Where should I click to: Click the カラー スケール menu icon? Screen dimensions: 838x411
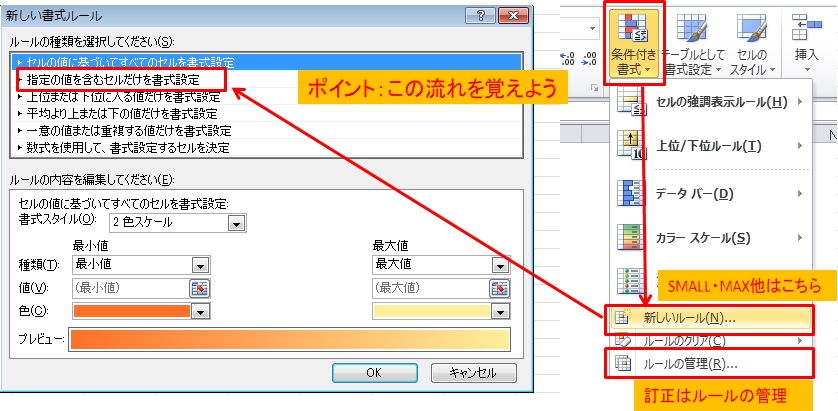(631, 238)
